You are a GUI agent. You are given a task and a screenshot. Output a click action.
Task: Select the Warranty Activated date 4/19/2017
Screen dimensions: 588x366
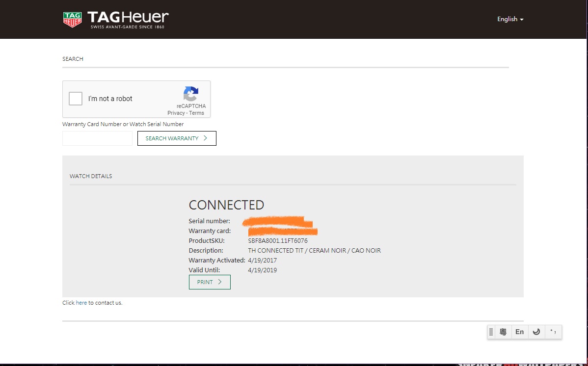[263, 260]
